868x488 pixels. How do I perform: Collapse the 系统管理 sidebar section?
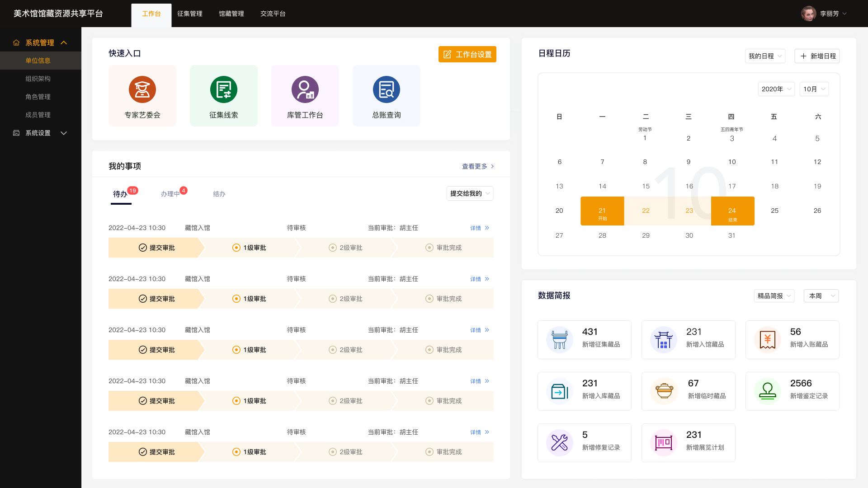64,42
